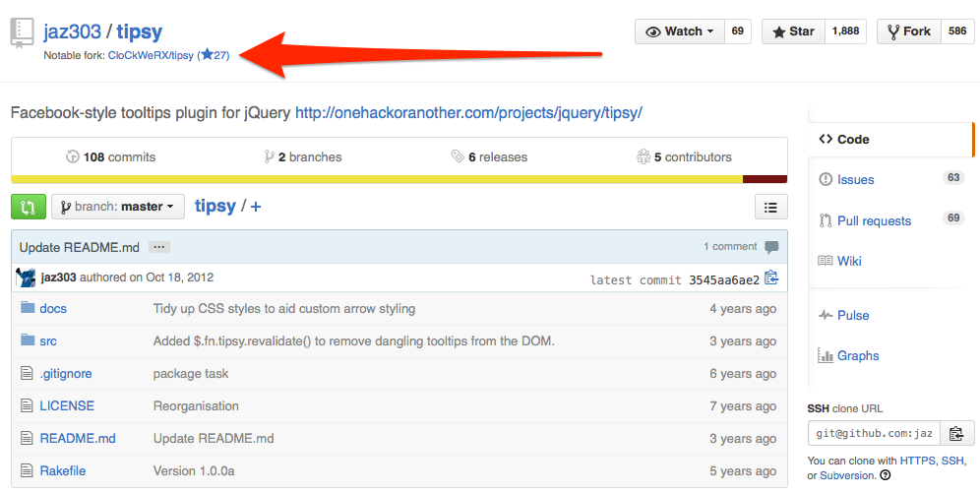The image size is (980, 493).
Task: Choose the HTTPS clone option
Action: click(917, 461)
